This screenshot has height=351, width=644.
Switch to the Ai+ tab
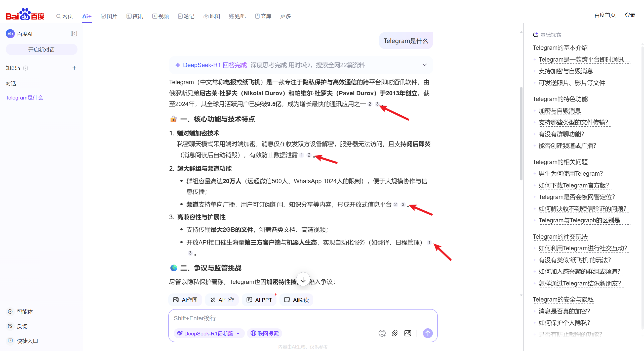[87, 16]
